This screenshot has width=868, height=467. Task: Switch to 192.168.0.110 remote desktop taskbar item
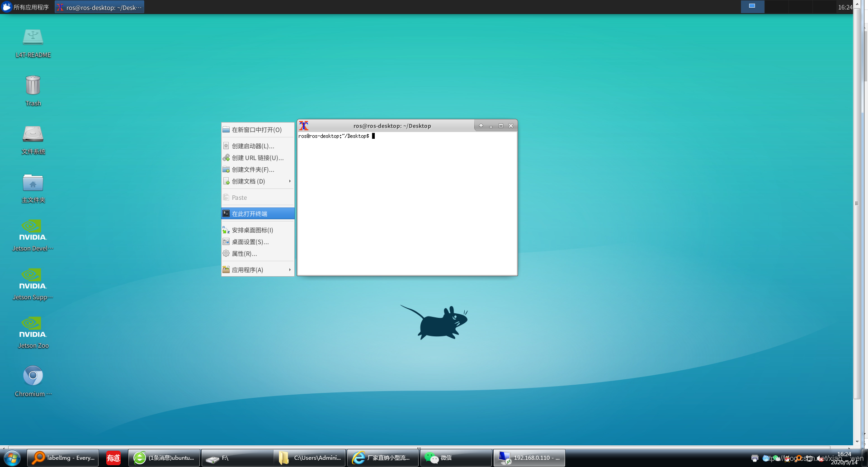pos(529,458)
